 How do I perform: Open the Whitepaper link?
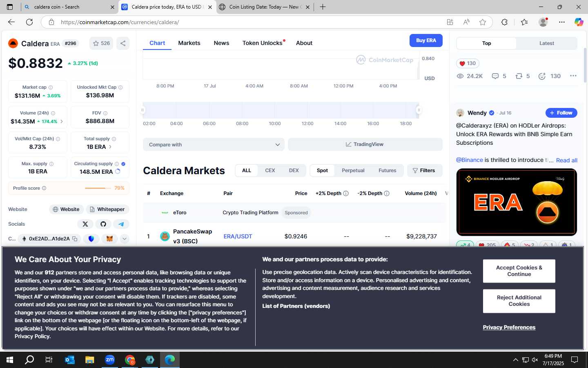click(x=107, y=209)
